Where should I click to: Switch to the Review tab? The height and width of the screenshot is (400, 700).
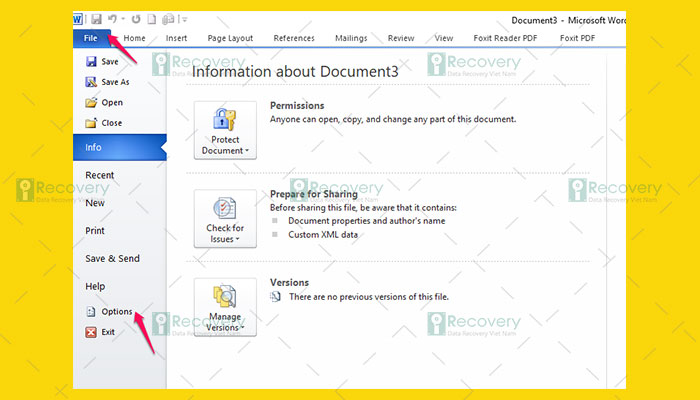401,38
